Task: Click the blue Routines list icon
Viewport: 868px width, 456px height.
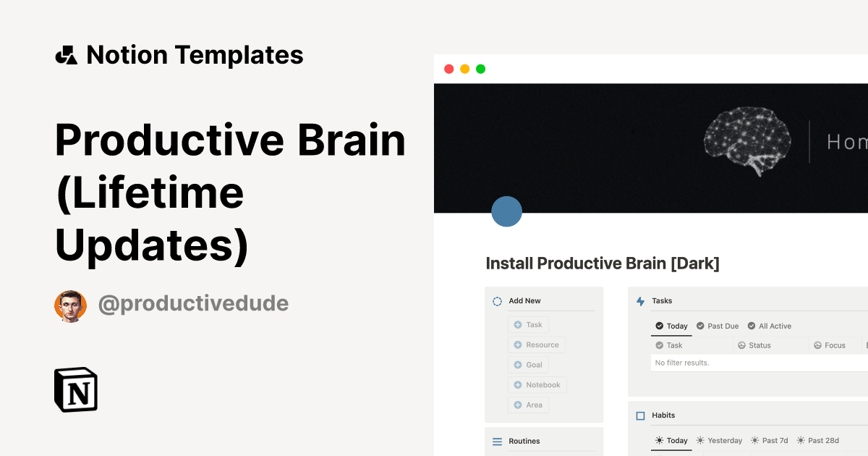Action: [497, 441]
